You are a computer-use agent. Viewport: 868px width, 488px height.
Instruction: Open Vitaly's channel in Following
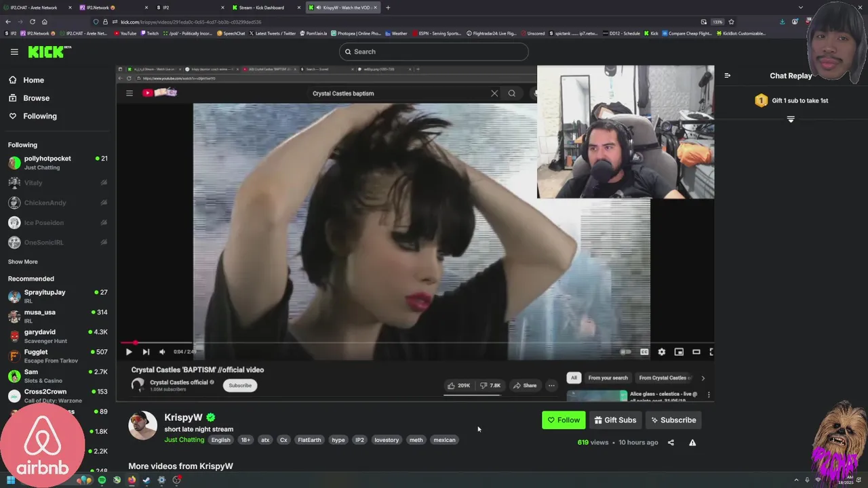click(58, 182)
